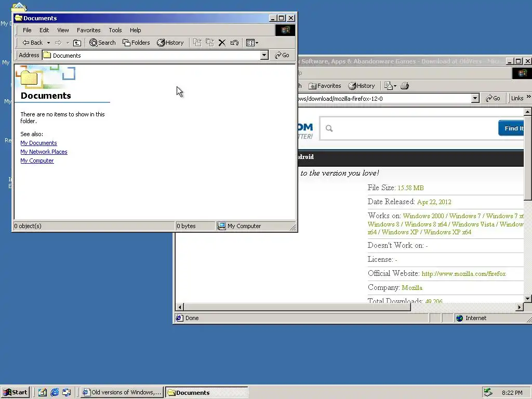
Task: Click the Mozilla company link
Action: [x=412, y=288]
